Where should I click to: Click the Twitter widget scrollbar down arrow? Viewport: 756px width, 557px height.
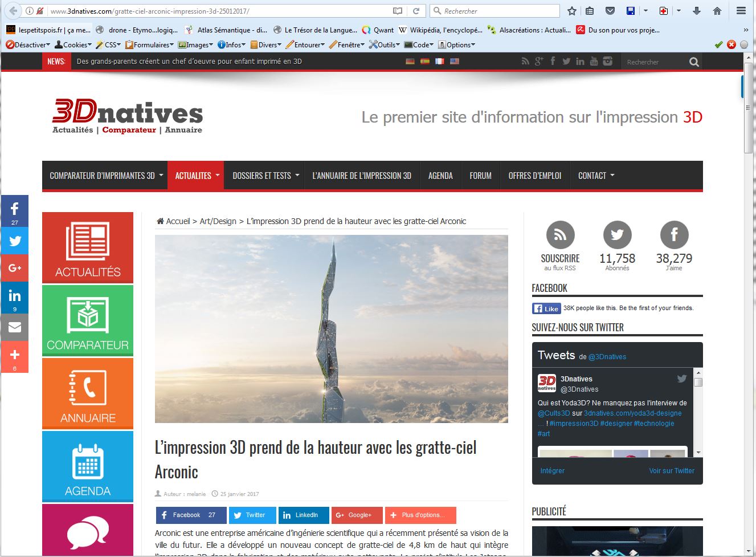[x=698, y=453]
